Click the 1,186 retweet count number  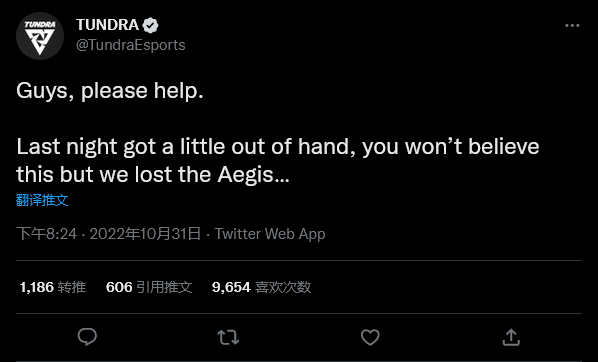point(37,287)
